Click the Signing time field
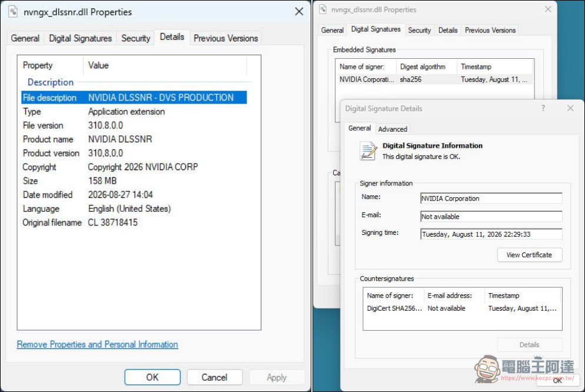 click(491, 234)
